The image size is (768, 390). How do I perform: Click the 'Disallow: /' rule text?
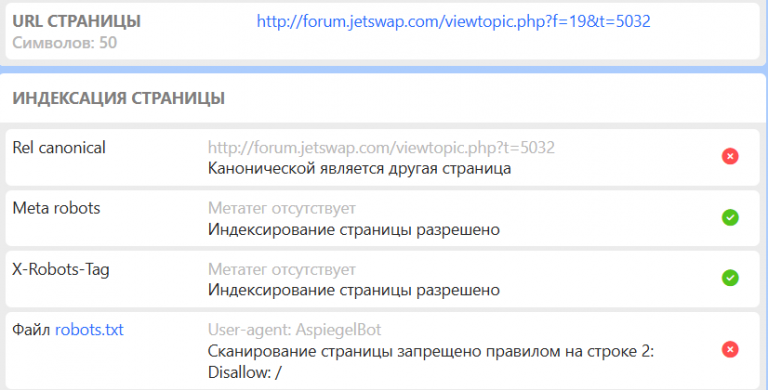click(x=244, y=372)
